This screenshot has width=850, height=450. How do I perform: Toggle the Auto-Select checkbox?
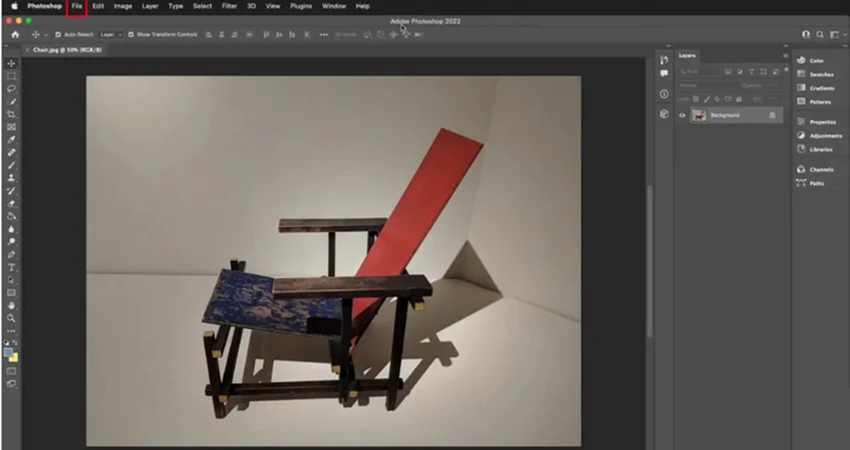click(x=58, y=35)
